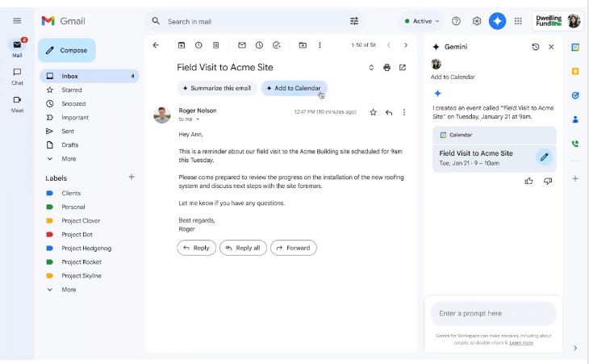Show recipient details arrow beside 'to me'
Image resolution: width=589 pixels, height=364 pixels.
click(198, 119)
